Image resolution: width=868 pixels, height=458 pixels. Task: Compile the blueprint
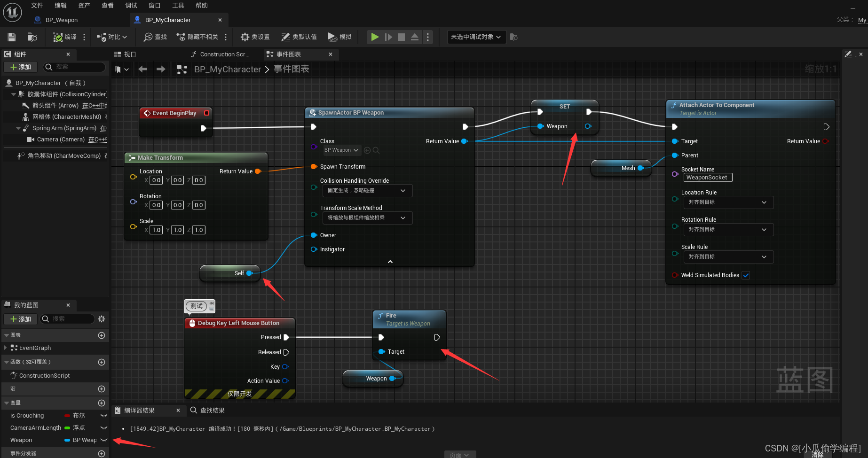(65, 37)
